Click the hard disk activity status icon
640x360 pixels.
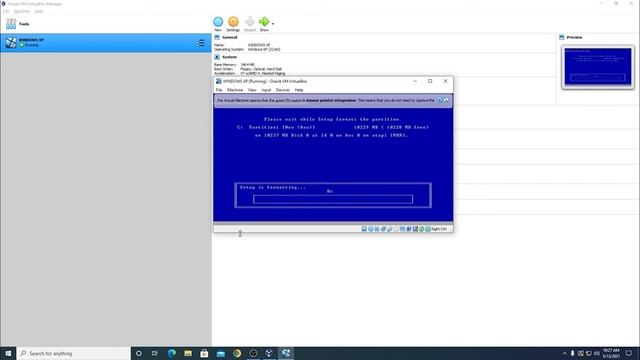[x=364, y=229]
